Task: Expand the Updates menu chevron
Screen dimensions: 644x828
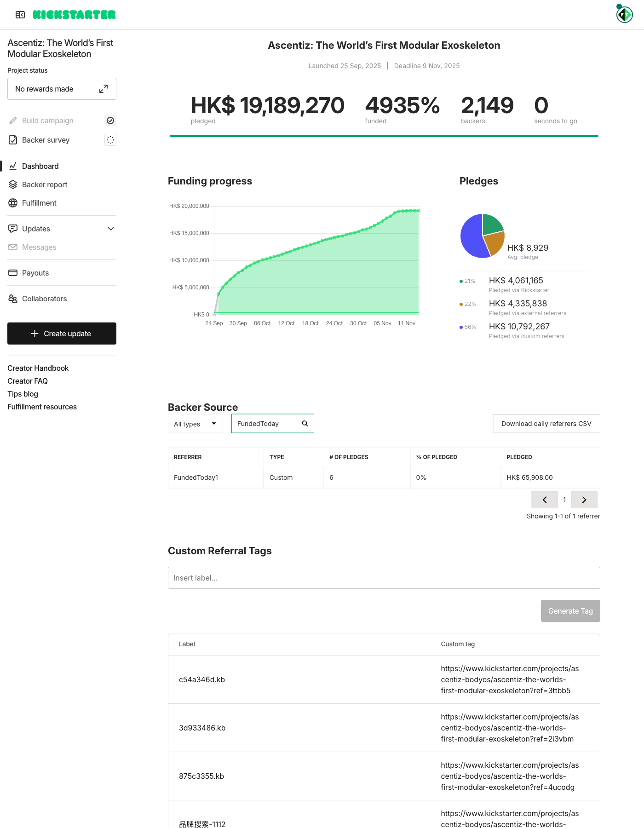Action: (x=111, y=229)
